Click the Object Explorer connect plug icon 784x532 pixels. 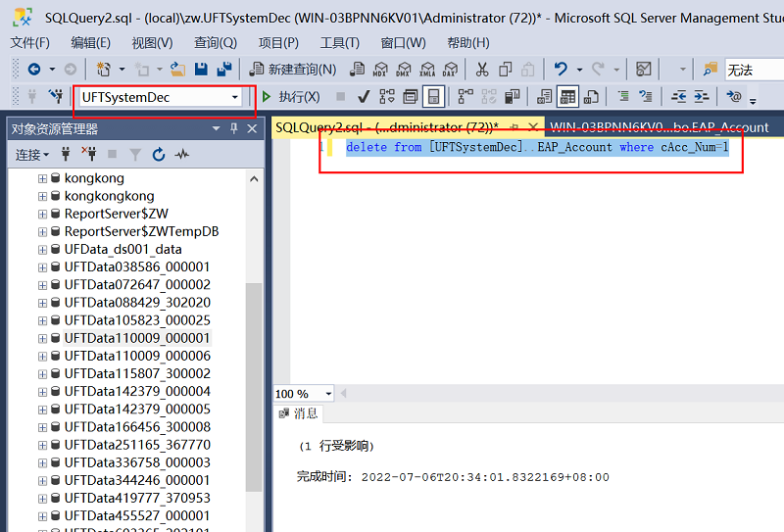65,154
